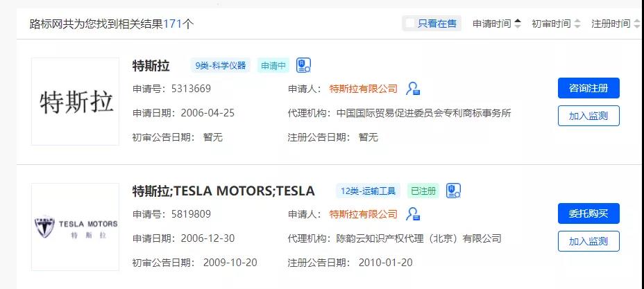644x289 pixels.
Task: Sort results by 申请时间
Action: point(497,24)
